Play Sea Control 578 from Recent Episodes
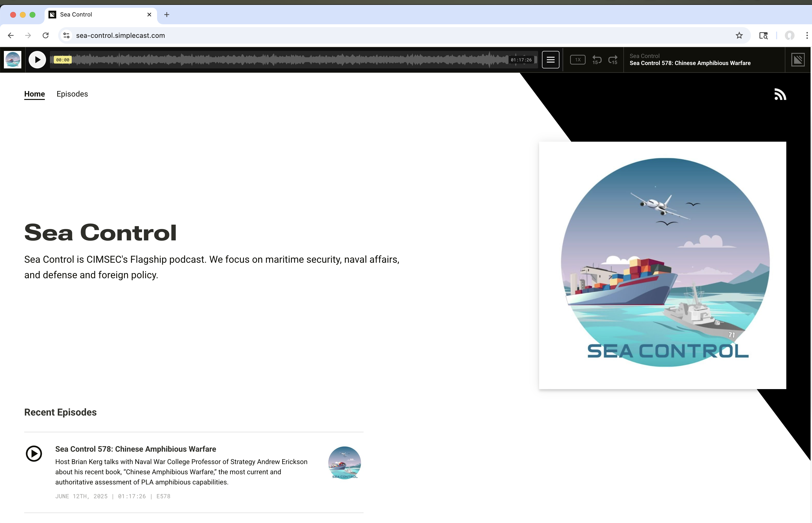 [34, 453]
